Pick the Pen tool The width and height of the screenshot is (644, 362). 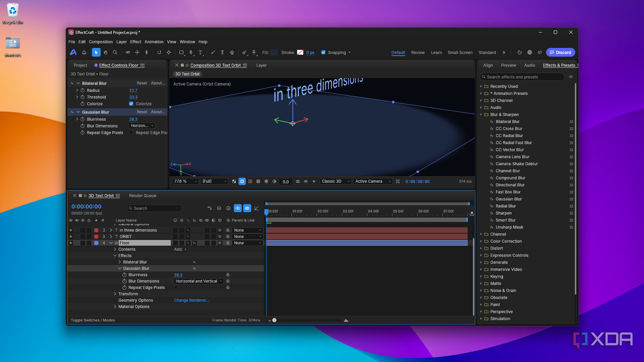click(x=191, y=53)
